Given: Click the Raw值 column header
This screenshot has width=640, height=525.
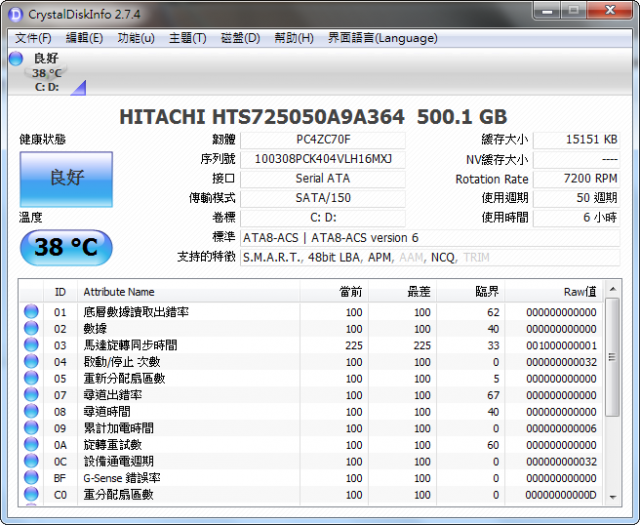Looking at the screenshot, I should (553, 292).
